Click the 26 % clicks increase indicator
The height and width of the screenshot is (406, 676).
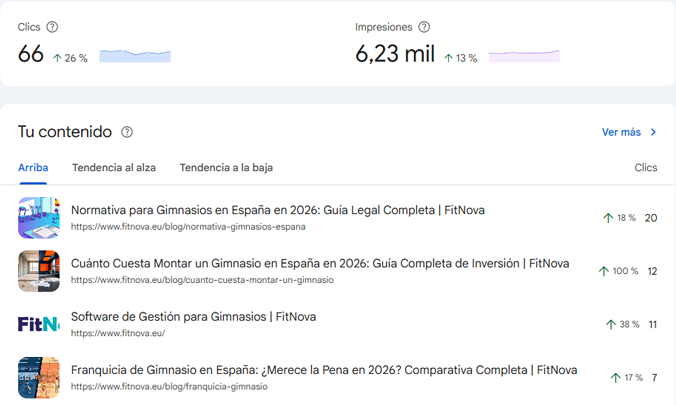(x=70, y=58)
